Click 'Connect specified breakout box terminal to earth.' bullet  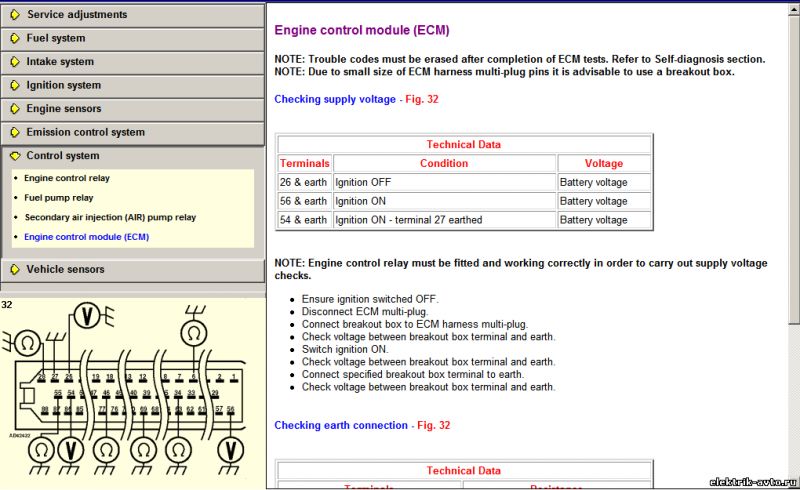click(413, 374)
